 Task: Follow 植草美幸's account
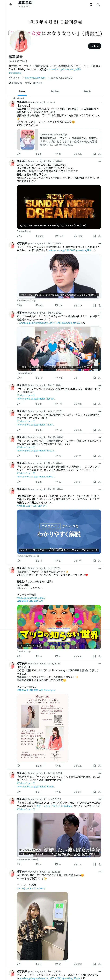point(95,46)
